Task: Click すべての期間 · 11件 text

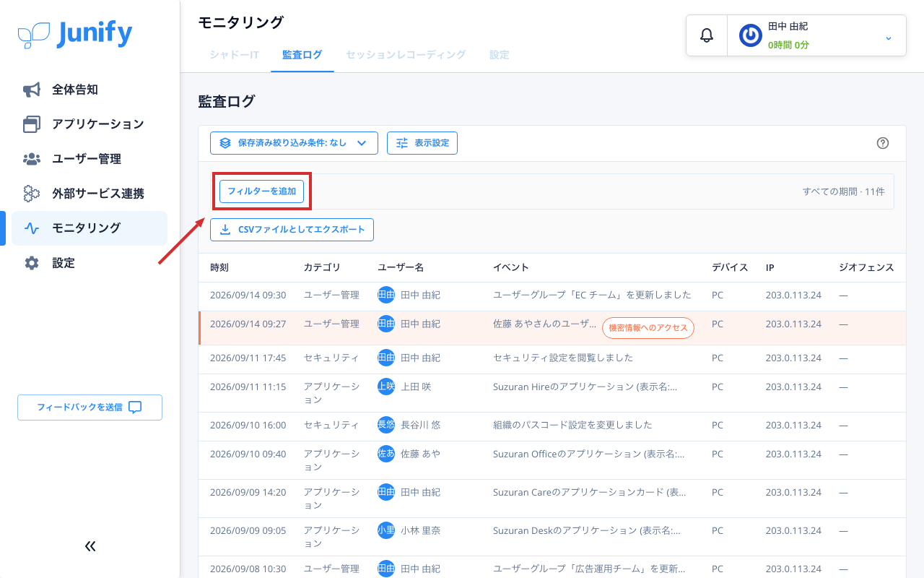Action: tap(843, 191)
